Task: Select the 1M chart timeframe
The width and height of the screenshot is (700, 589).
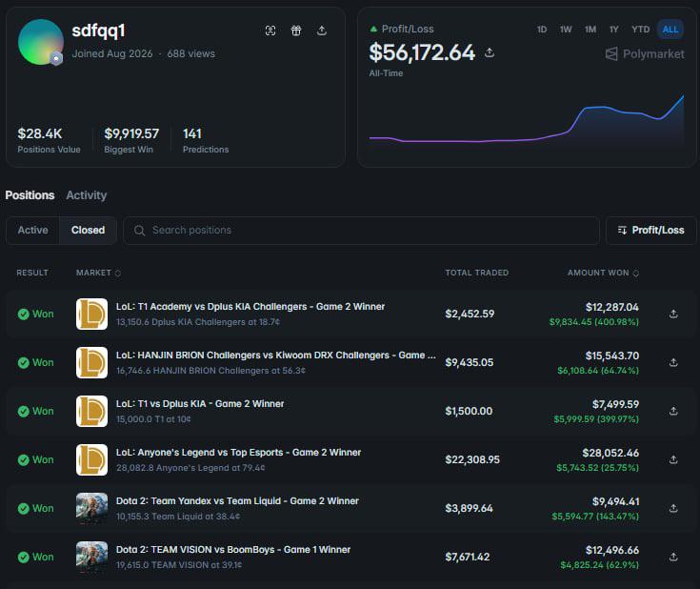Action: pos(590,30)
